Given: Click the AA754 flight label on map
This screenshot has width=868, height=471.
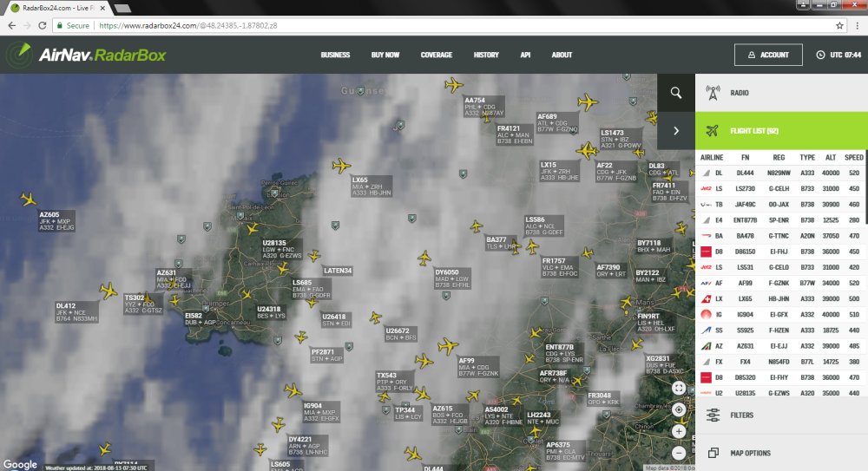Looking at the screenshot, I should click(484, 107).
